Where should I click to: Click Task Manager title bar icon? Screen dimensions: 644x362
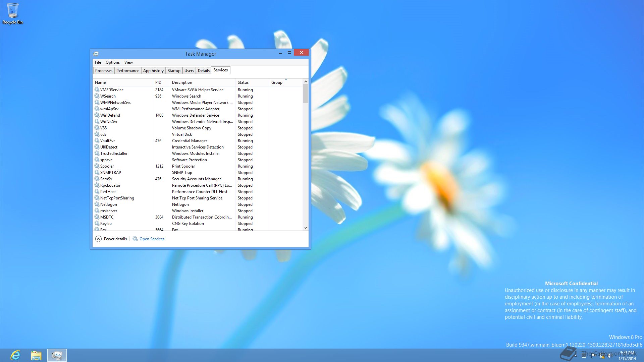[x=96, y=54]
